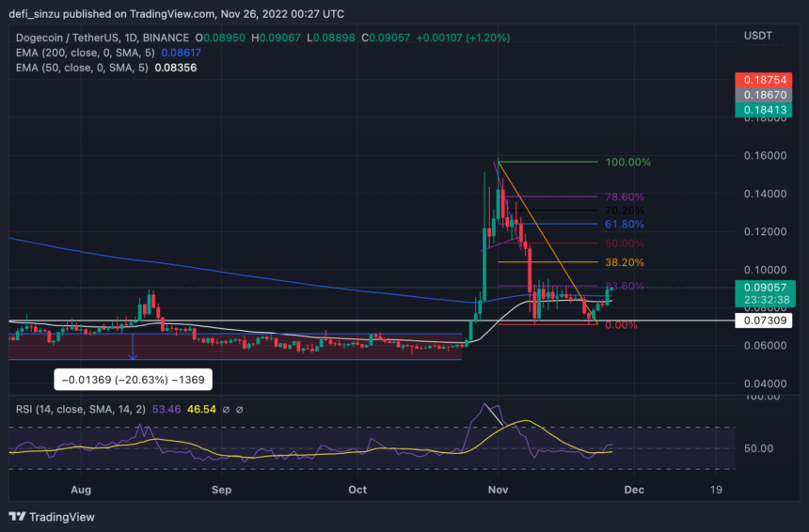
Task: Click the 61.80% Fibonacci level label
Action: (624, 224)
